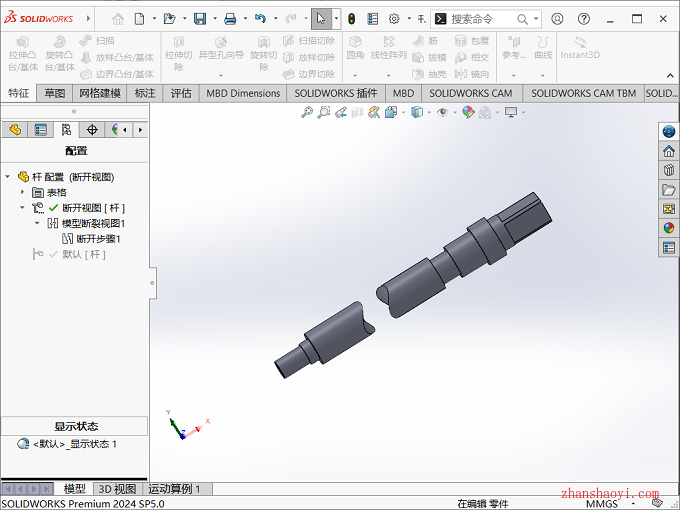This screenshot has width=680, height=510.
Task: Expand the 表格 tree node
Action: point(23,192)
